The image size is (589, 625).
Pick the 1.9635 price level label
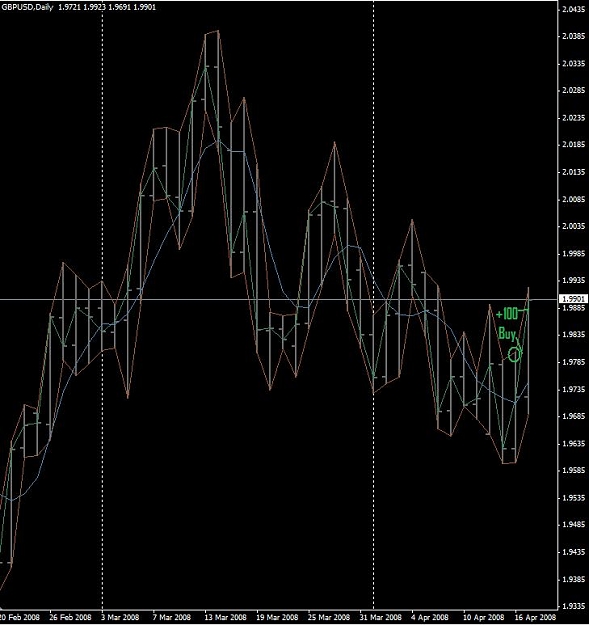click(x=574, y=444)
